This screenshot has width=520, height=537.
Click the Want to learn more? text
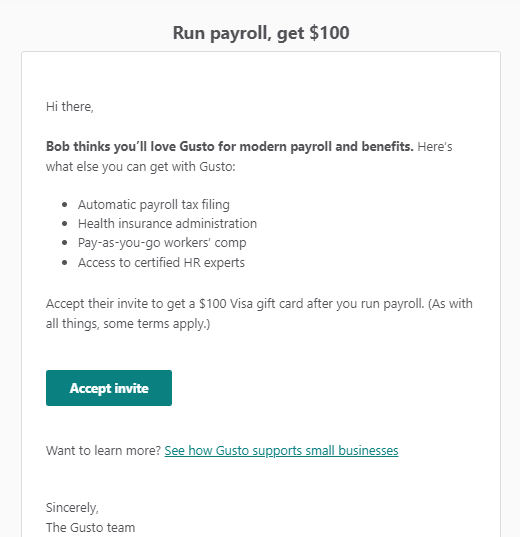[103, 450]
